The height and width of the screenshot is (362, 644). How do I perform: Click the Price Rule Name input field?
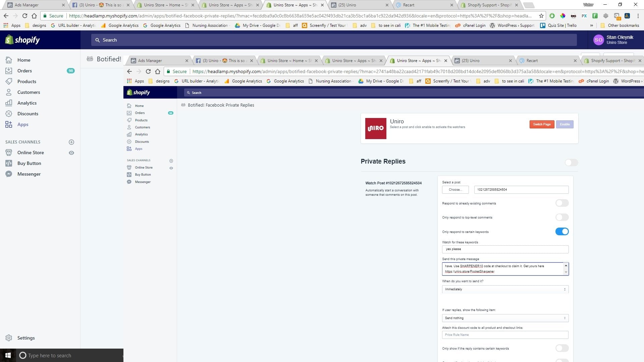[505, 335]
